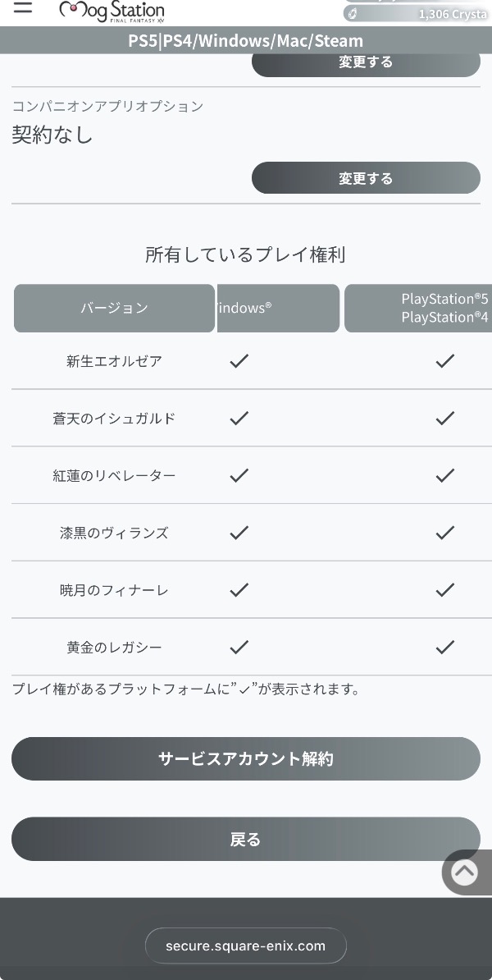Screen dimensions: 492x980
Task: Open the hamburger menu
Action: (22, 8)
